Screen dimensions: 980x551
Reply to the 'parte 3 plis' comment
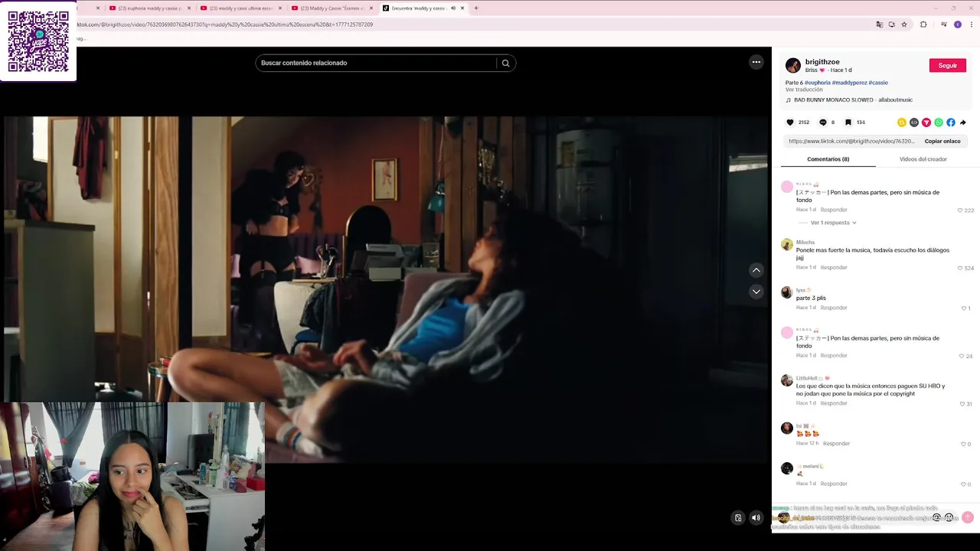[834, 308]
